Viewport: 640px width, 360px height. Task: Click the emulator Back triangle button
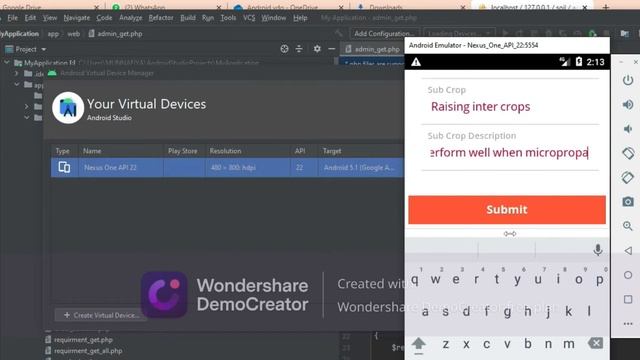[628, 250]
